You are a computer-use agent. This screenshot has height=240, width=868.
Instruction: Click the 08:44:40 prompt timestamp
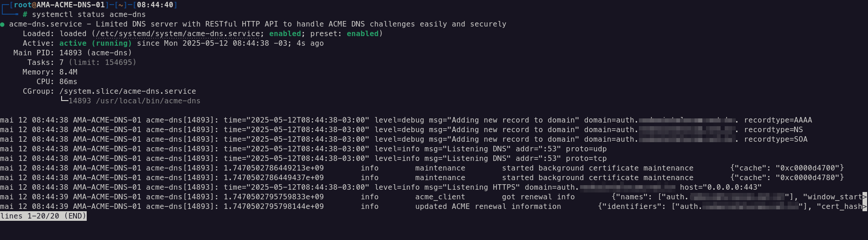(x=155, y=5)
